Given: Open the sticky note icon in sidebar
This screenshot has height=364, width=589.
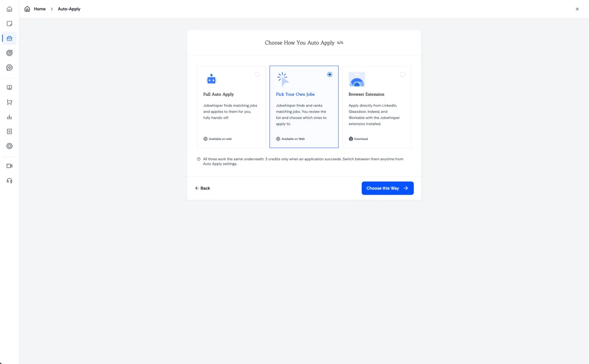Looking at the screenshot, I should click(9, 24).
